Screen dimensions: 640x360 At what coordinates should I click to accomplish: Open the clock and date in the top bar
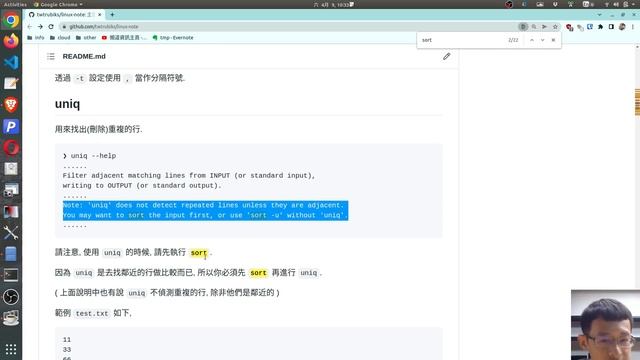pyautogui.click(x=333, y=4)
